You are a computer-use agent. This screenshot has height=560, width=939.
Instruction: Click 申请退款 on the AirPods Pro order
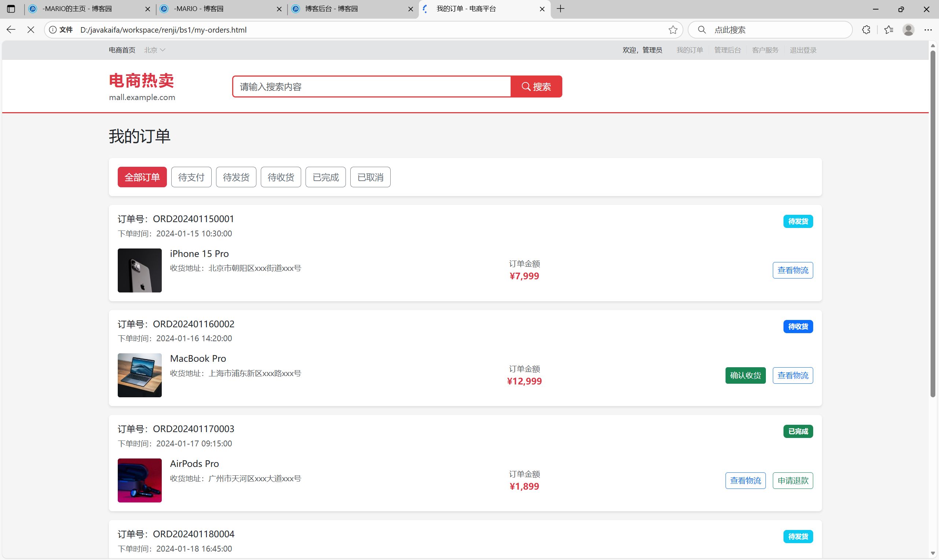click(793, 480)
